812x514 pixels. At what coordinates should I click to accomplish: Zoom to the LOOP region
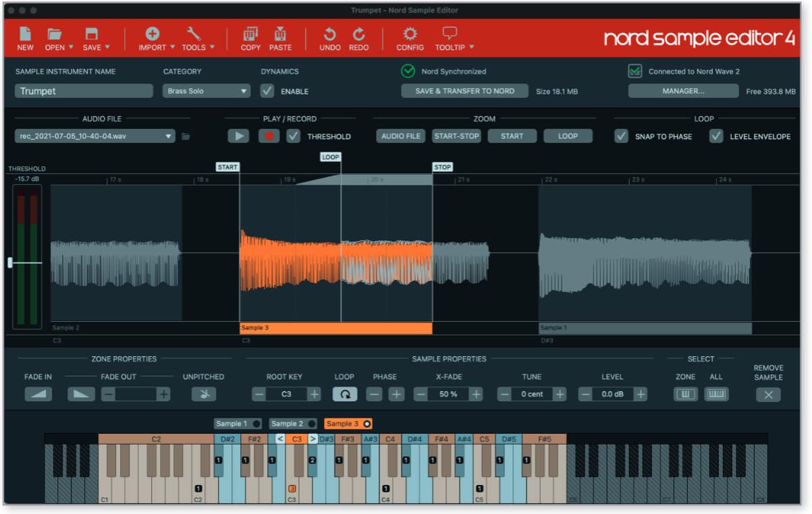pos(568,136)
